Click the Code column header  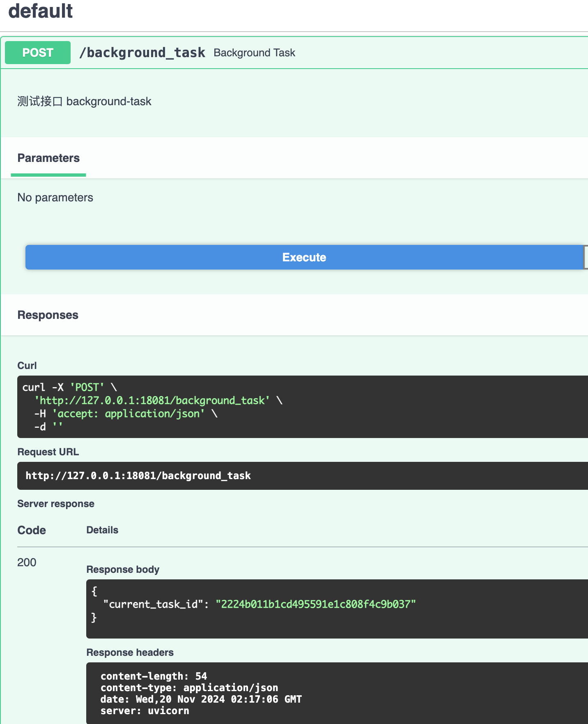point(32,530)
